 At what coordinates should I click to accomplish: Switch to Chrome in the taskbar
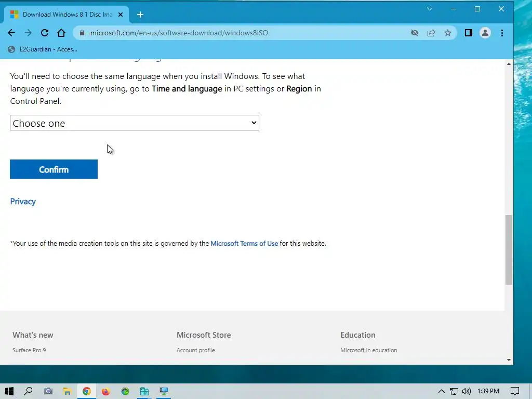pos(87,391)
